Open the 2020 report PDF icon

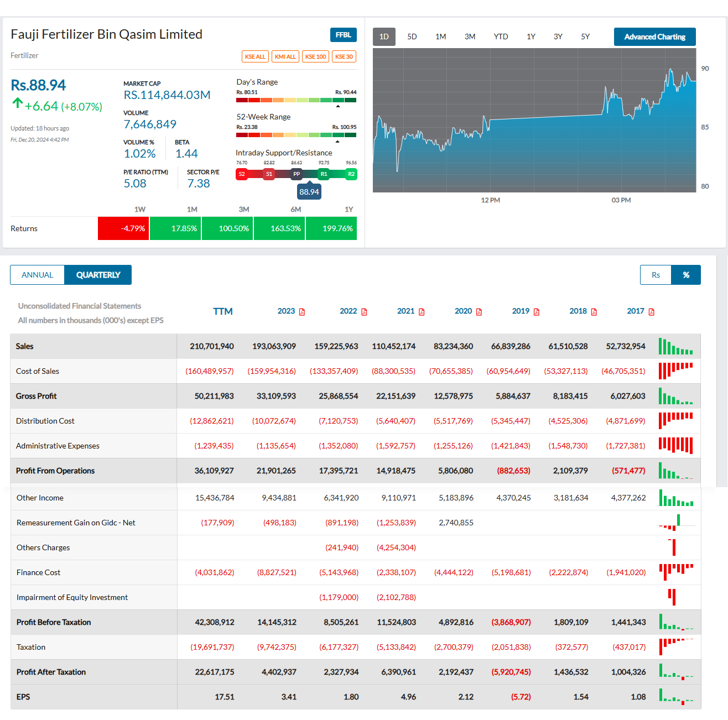pos(479,312)
